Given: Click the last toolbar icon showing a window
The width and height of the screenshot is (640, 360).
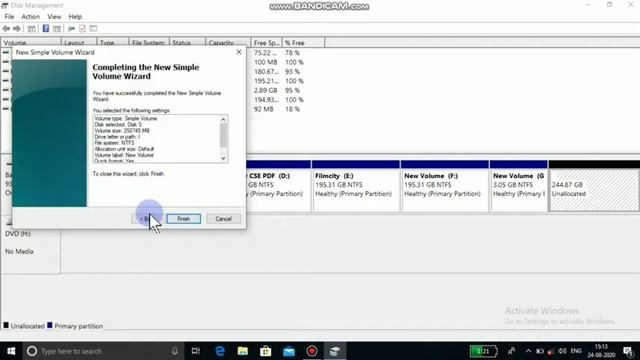Looking at the screenshot, I should pyautogui.click(x=93, y=29).
